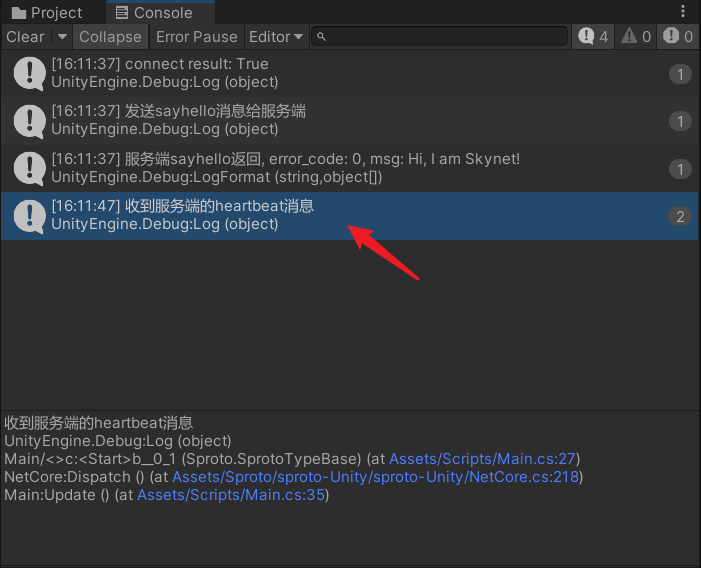This screenshot has height=568, width=701.
Task: Select the 'connect result: True' log entry
Action: [350, 73]
